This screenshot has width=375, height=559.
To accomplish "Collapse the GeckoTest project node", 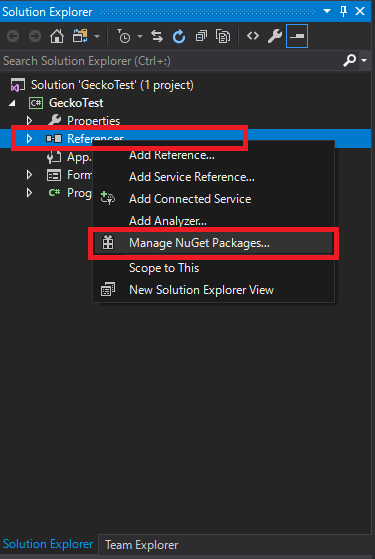I will [x=12, y=103].
